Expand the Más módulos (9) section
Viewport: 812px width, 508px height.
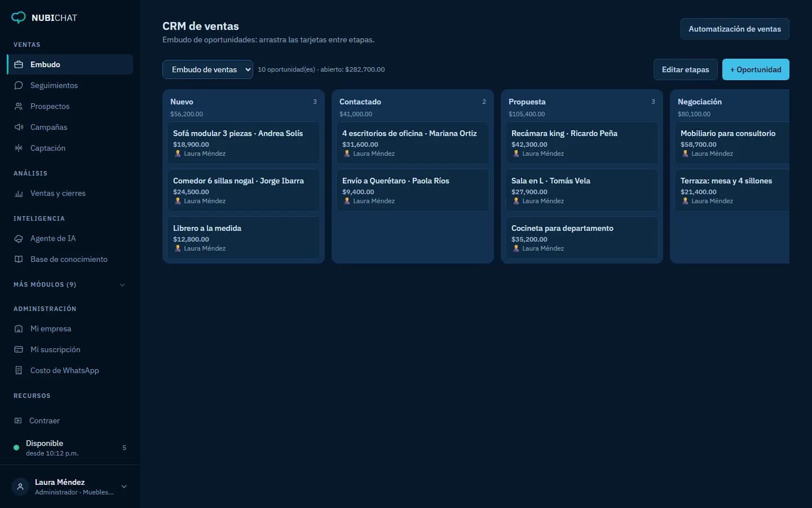tap(69, 284)
